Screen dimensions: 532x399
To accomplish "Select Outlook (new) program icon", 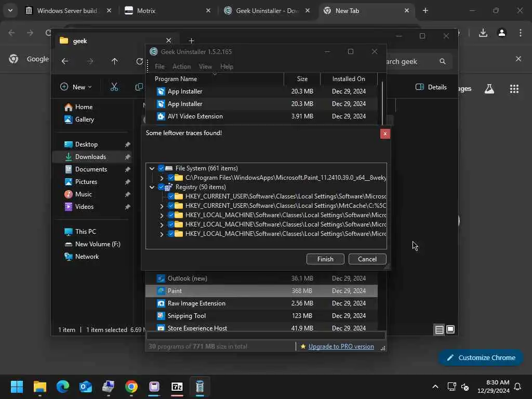I will pyautogui.click(x=161, y=278).
